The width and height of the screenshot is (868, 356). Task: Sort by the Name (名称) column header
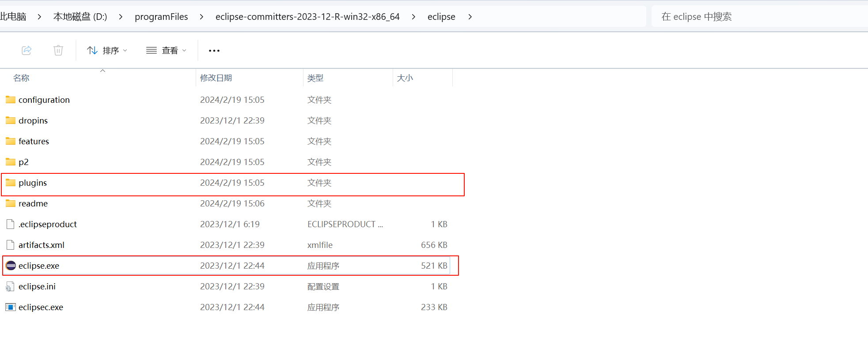pos(21,78)
